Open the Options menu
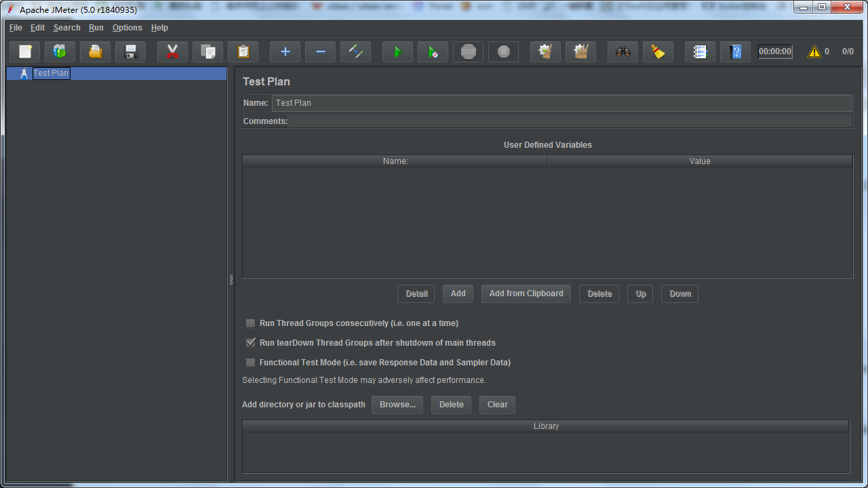Screen dimensions: 868x488 coord(127,28)
